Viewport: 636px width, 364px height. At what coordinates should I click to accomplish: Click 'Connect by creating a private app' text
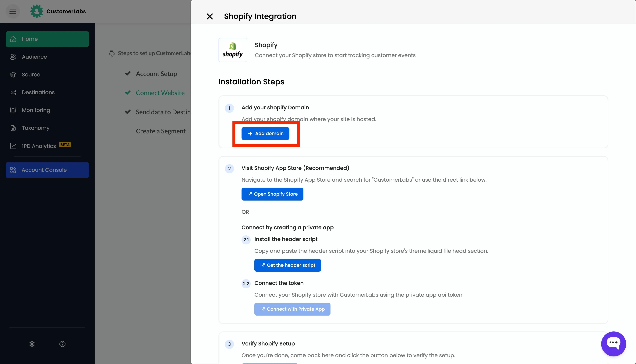coord(287,227)
